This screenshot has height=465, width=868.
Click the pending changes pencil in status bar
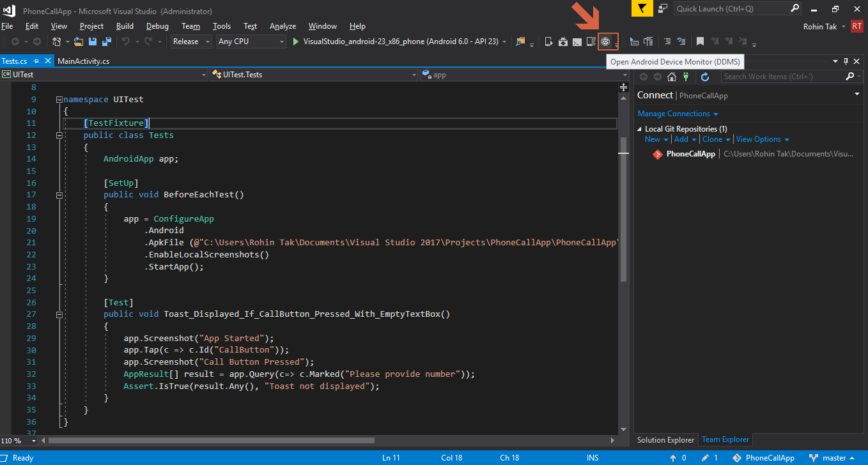click(705, 458)
